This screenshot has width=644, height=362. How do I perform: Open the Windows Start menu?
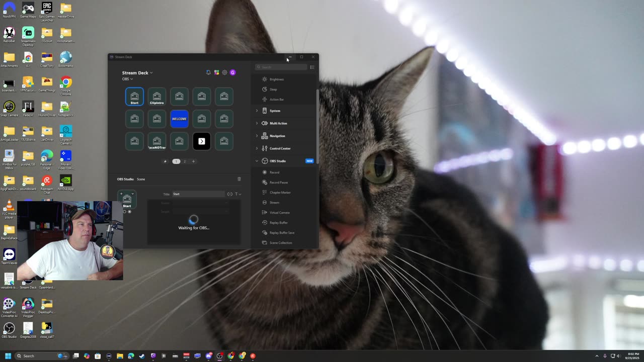click(8, 356)
